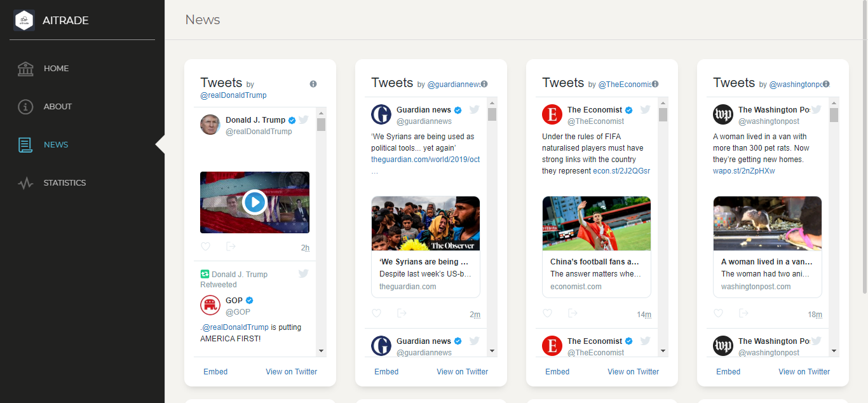
Task: Click Twitter bird icon on first Washington Post tweet
Action: point(817,109)
